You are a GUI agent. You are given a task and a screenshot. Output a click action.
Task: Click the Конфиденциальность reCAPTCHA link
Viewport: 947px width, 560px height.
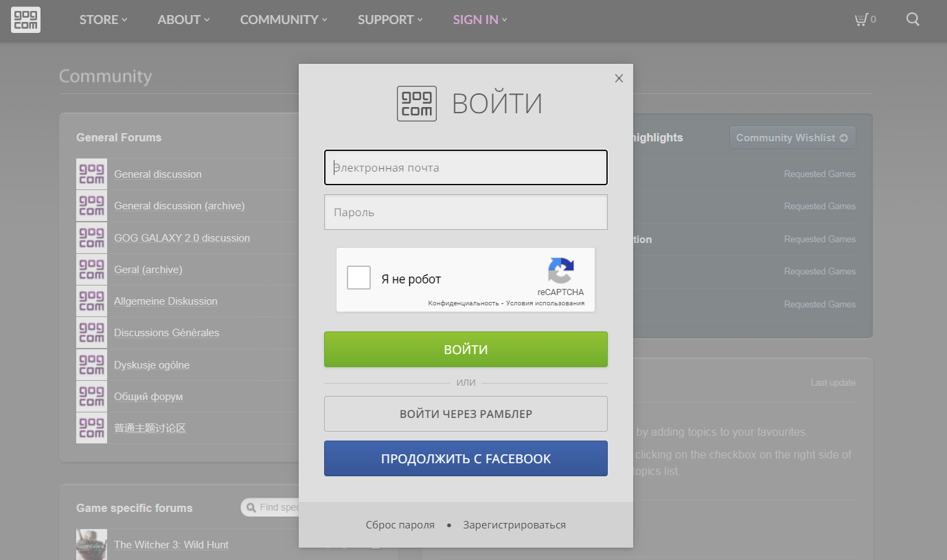point(464,303)
